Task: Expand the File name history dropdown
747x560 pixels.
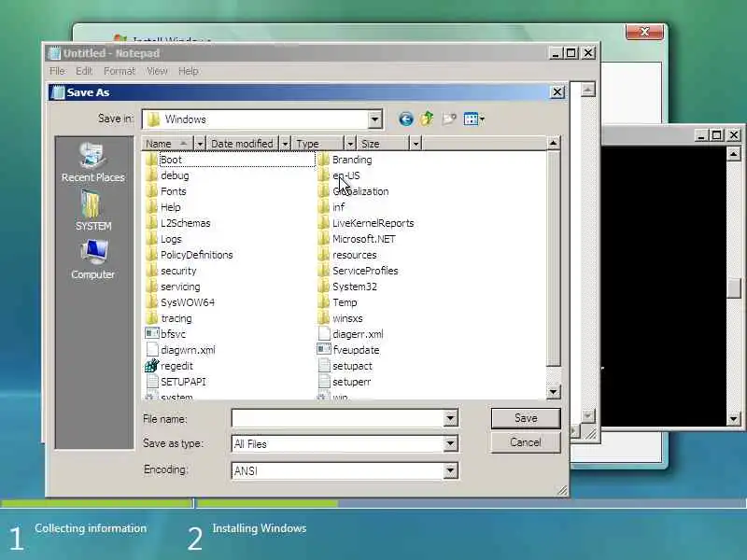Action: click(x=450, y=418)
